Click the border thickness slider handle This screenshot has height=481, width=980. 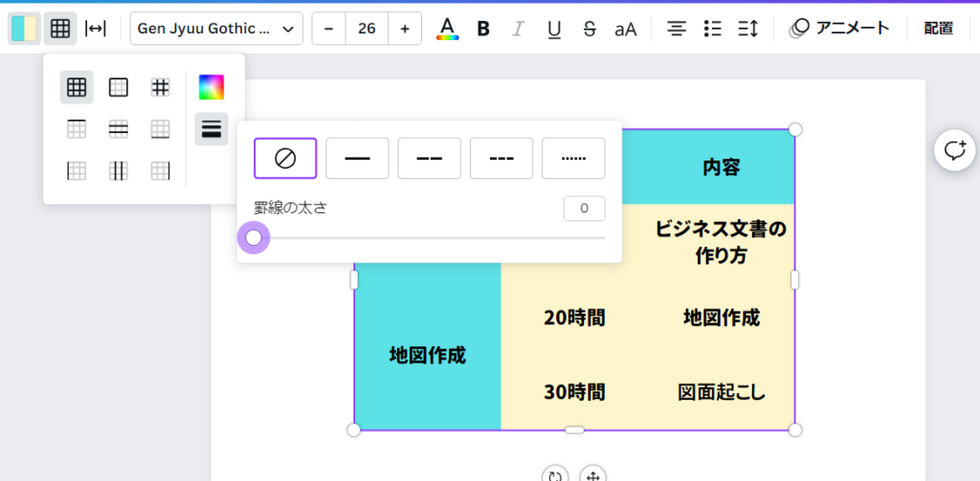pyautogui.click(x=254, y=237)
